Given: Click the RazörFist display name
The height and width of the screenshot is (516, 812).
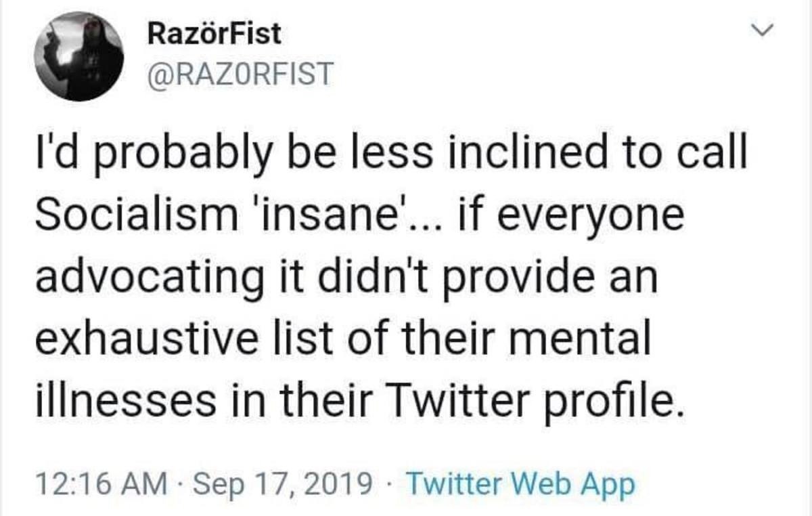Looking at the screenshot, I should pyautogui.click(x=214, y=34).
